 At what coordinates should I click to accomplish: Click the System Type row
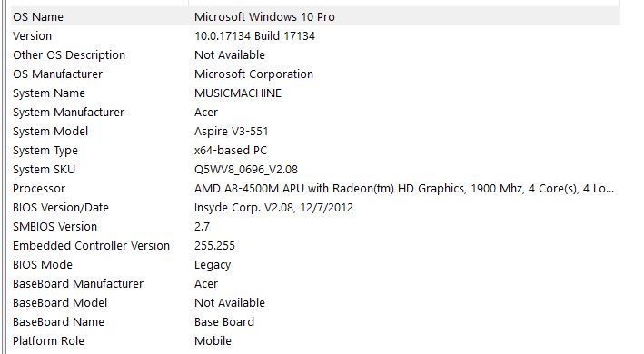[x=315, y=151]
